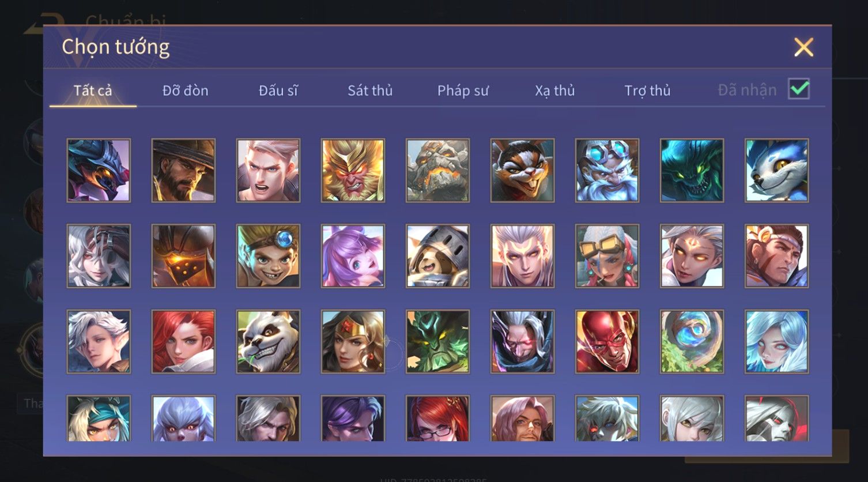Switch to the Pháp sư tab

tap(463, 91)
